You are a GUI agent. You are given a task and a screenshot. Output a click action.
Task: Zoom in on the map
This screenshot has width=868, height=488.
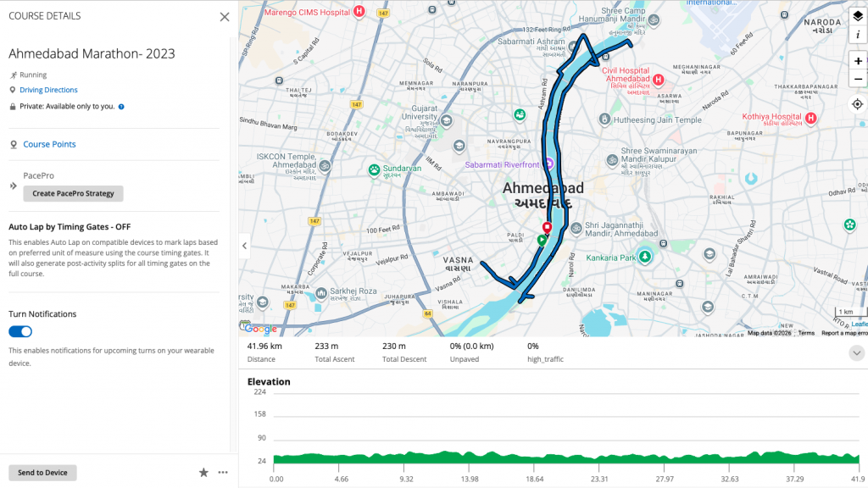pyautogui.click(x=858, y=61)
